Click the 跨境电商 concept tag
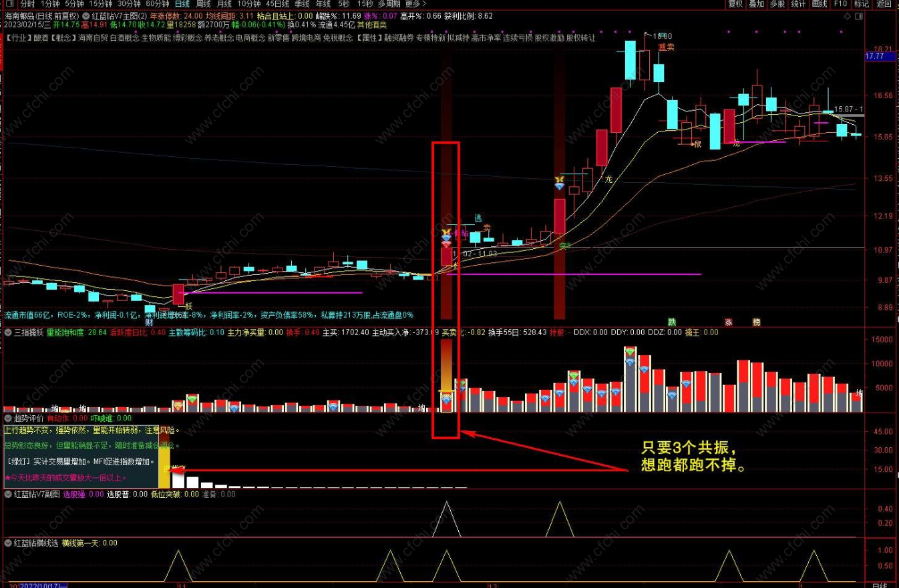The width and height of the screenshot is (899, 588). pos(307,38)
